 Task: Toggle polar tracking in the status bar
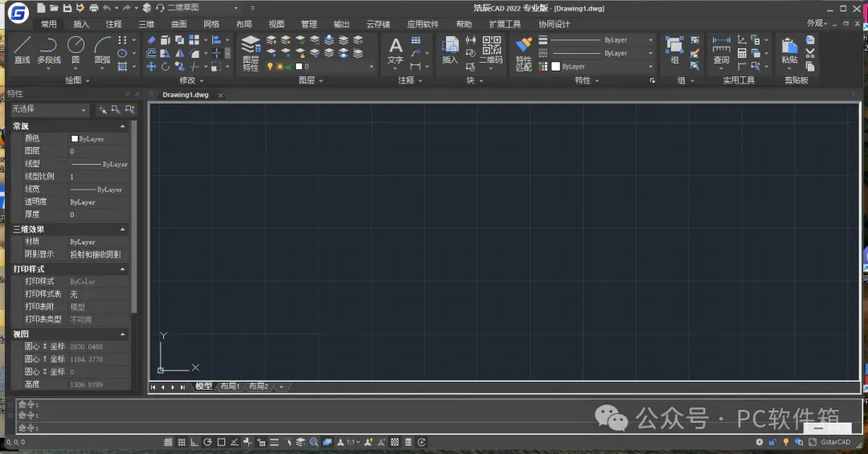point(207,442)
